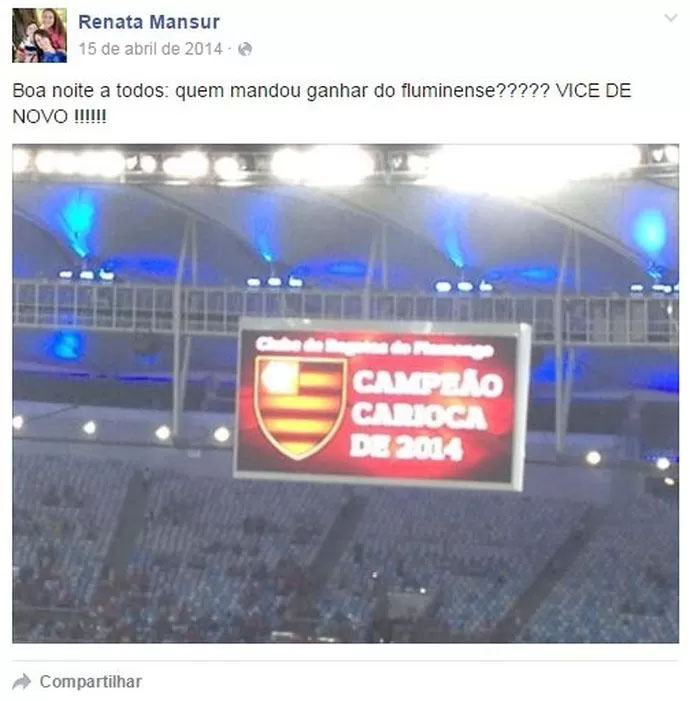Click the share arrow icon

22,681
